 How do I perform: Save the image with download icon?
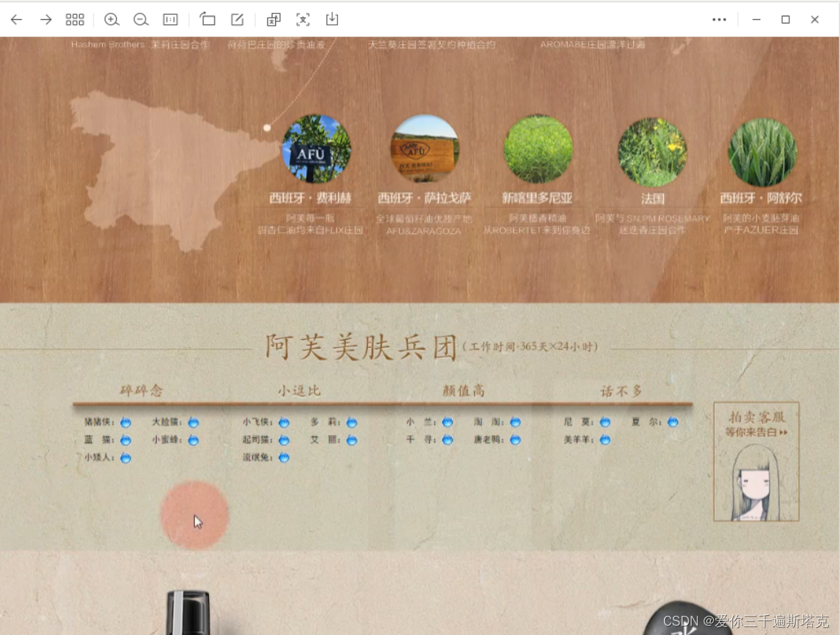click(x=332, y=19)
